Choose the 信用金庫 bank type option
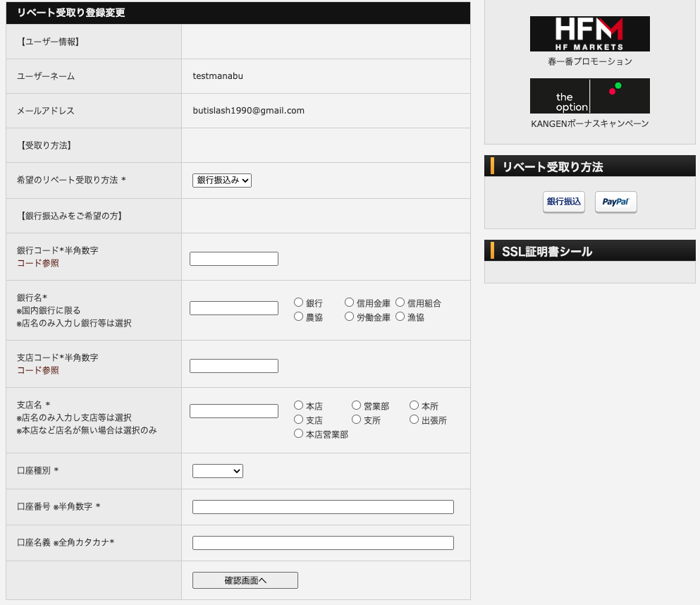The image size is (700, 605). coord(350,302)
